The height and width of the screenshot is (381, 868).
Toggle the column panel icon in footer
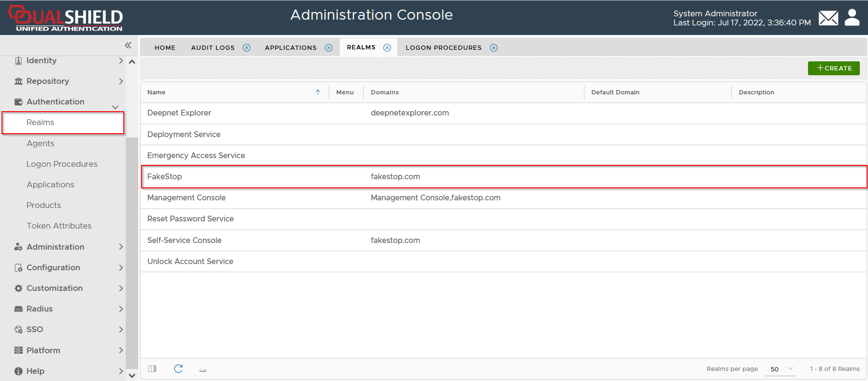(x=153, y=369)
